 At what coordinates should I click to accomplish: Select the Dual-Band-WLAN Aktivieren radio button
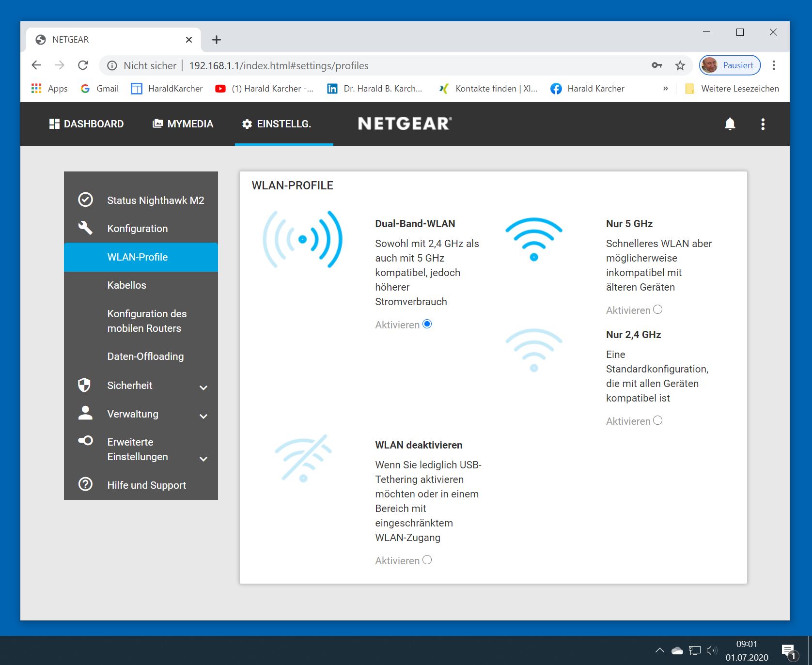[x=427, y=324]
